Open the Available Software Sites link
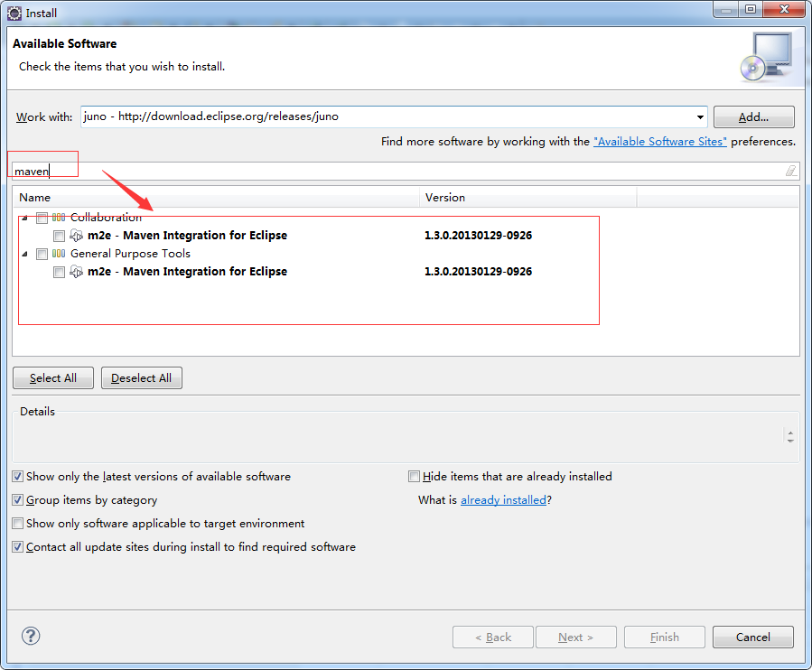 (x=659, y=142)
